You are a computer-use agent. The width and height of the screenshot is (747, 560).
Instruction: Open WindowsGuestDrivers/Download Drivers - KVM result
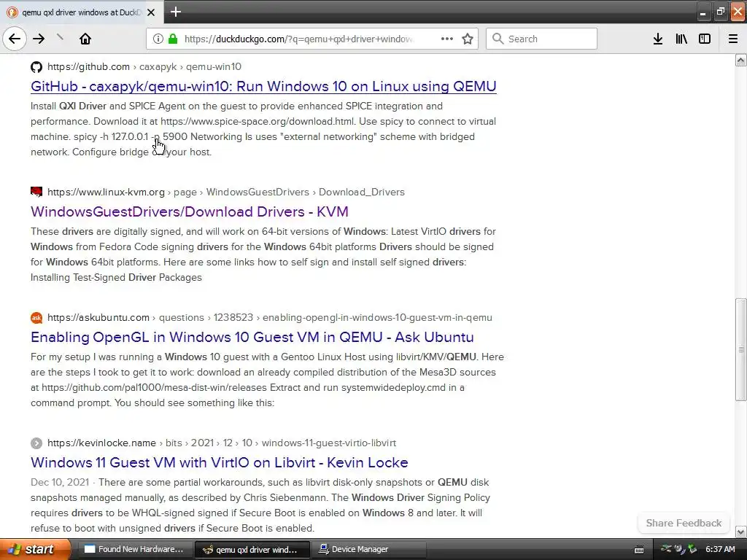pos(190,211)
